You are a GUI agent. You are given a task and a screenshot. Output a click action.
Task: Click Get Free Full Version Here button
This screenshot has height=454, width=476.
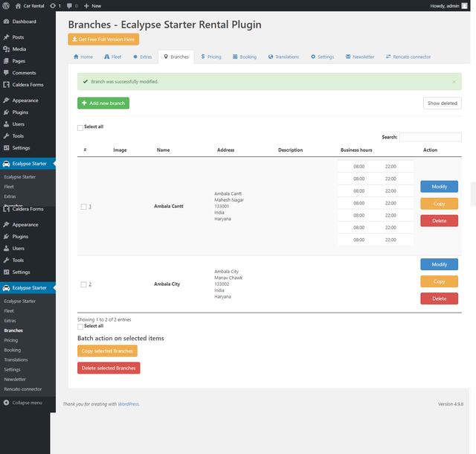tap(103, 39)
